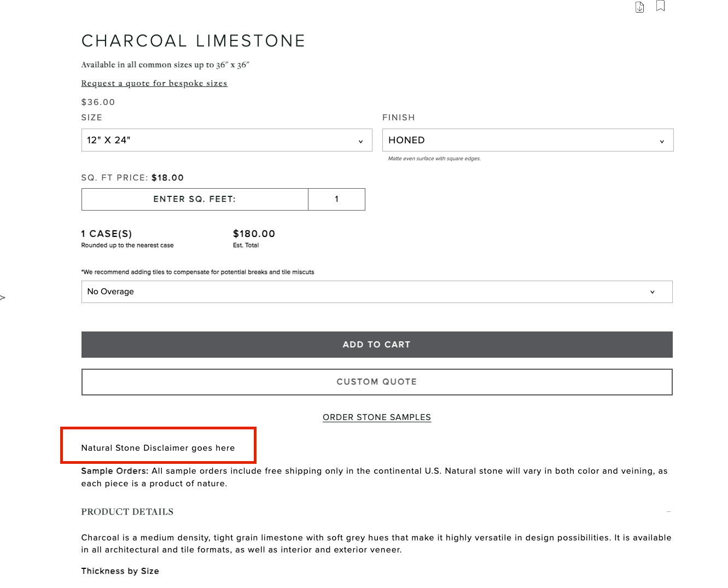Click the download document icon

[639, 7]
